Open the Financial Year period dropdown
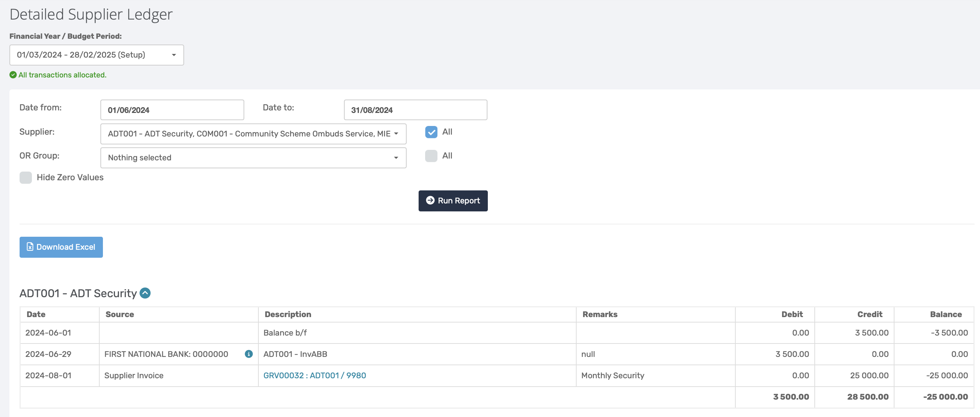The height and width of the screenshot is (417, 980). click(x=96, y=55)
